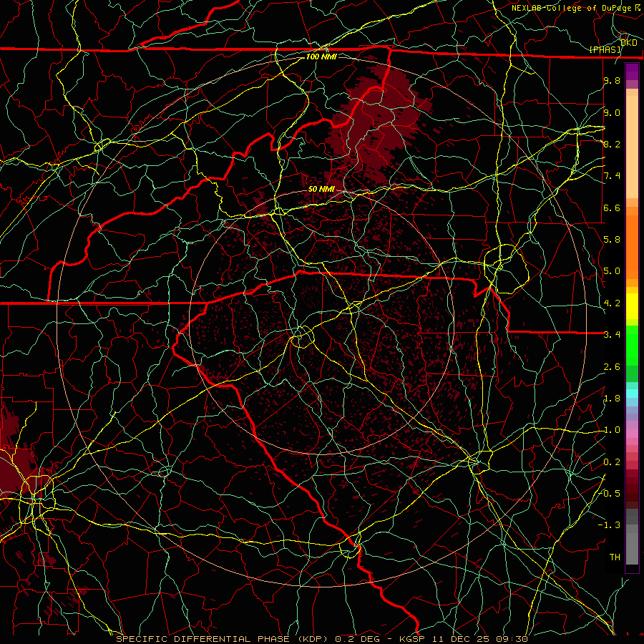Select the -1.3 scale value
This screenshot has width=644, height=644.
pyautogui.click(x=610, y=525)
